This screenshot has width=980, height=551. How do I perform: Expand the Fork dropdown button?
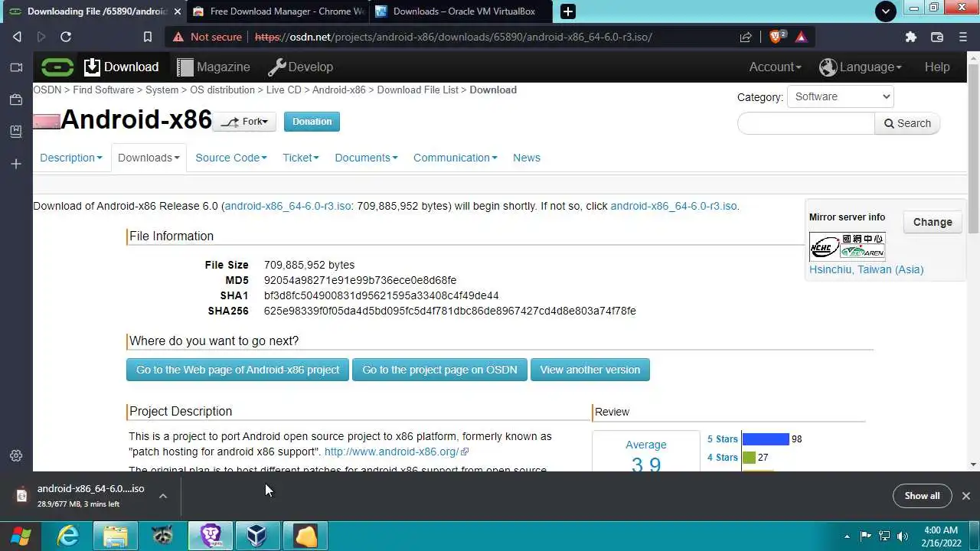pos(244,122)
